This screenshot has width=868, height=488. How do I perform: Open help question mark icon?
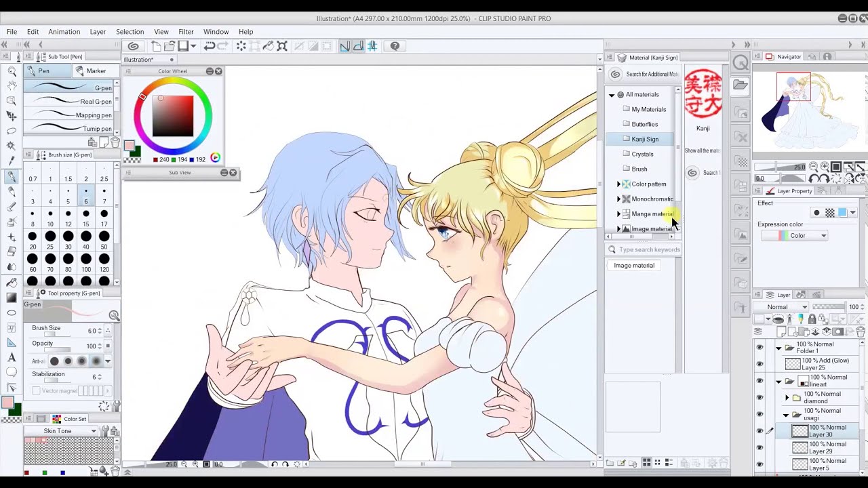click(395, 46)
